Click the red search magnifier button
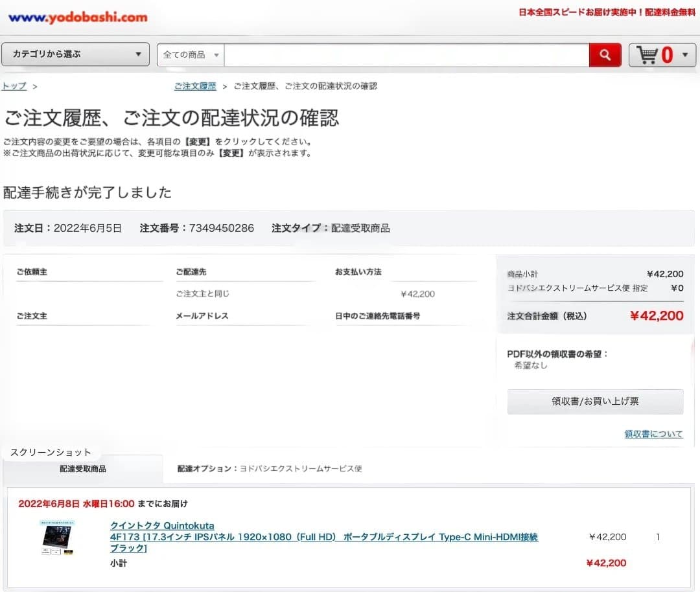This screenshot has width=700, height=592. 605,55
